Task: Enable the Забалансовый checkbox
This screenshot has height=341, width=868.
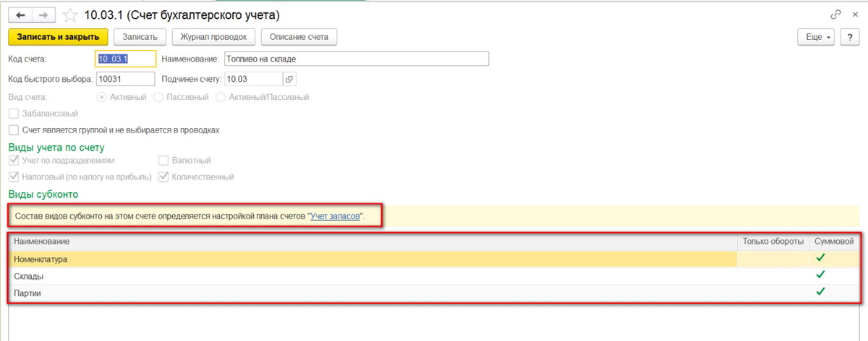Action: point(13,114)
